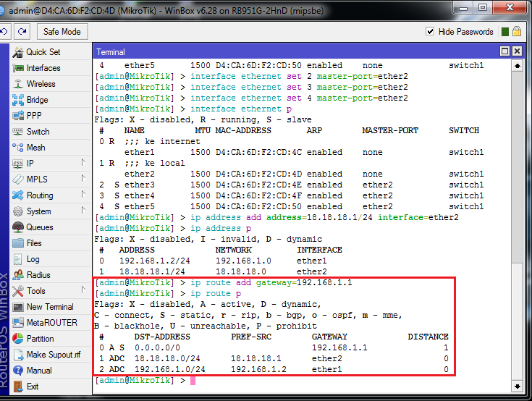This screenshot has height=401, width=532.
Task: Open the Radius icon
Action: (18, 275)
